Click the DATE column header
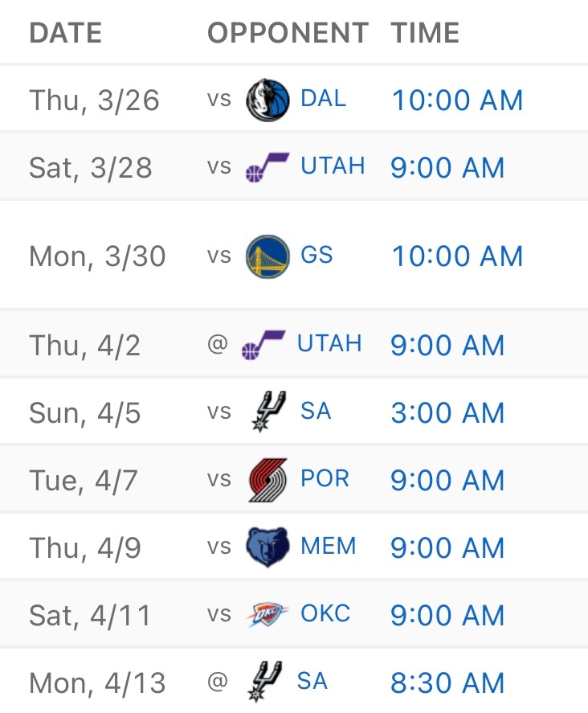The height and width of the screenshot is (713, 588). (x=66, y=33)
